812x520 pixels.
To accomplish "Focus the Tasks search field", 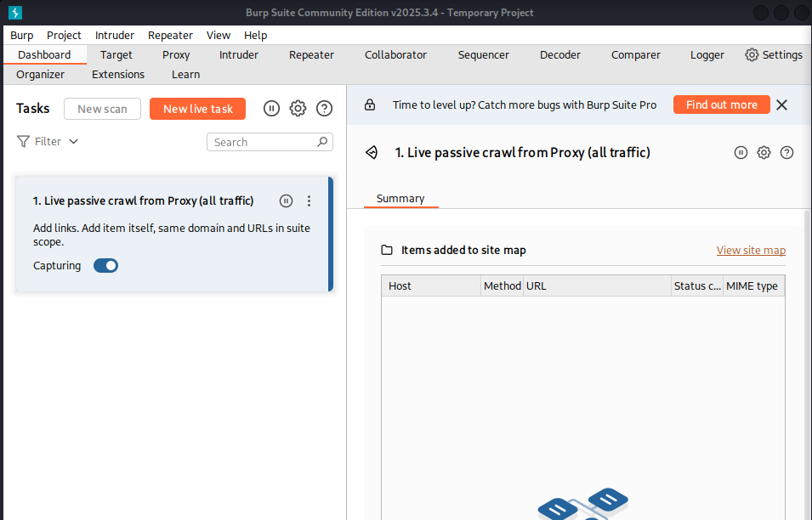I will point(270,142).
